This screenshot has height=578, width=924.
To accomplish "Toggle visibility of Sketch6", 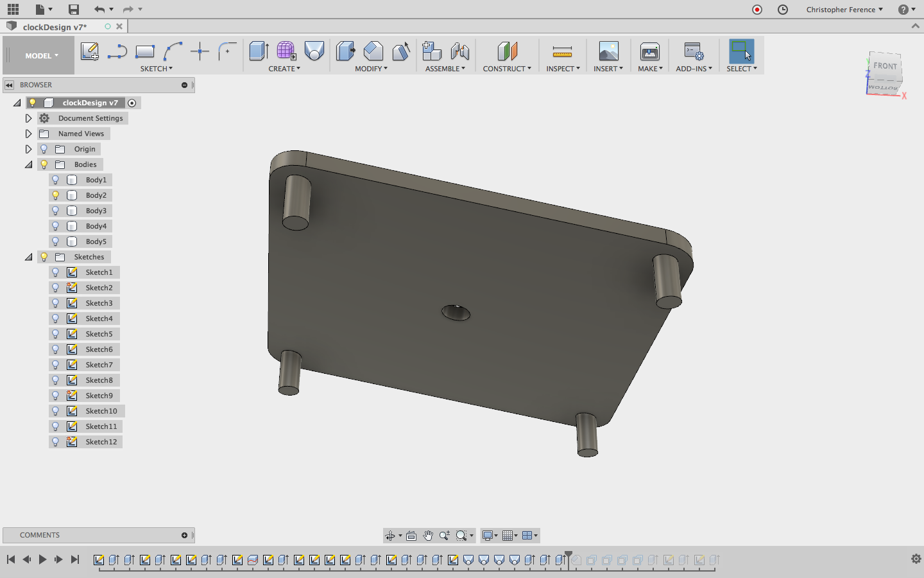I will pyautogui.click(x=56, y=349).
